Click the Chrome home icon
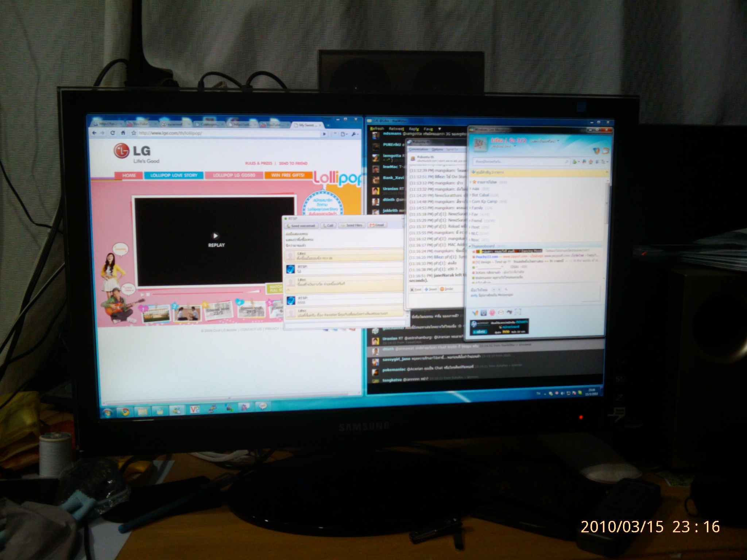 tap(123, 133)
